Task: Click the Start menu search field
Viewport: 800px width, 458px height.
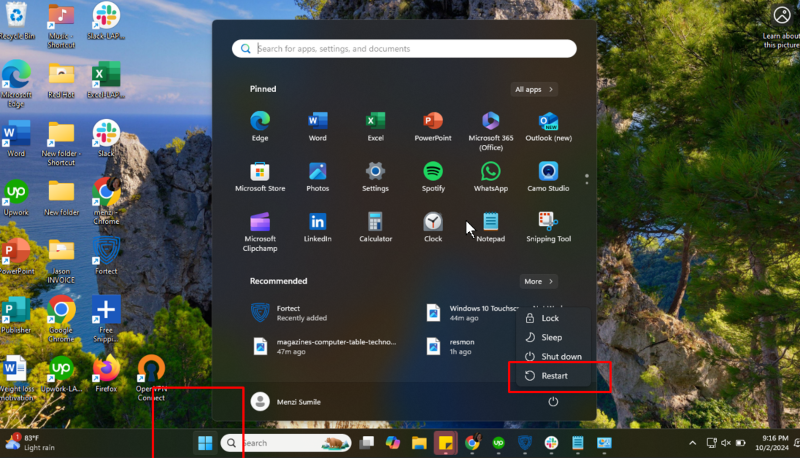Action: (404, 48)
